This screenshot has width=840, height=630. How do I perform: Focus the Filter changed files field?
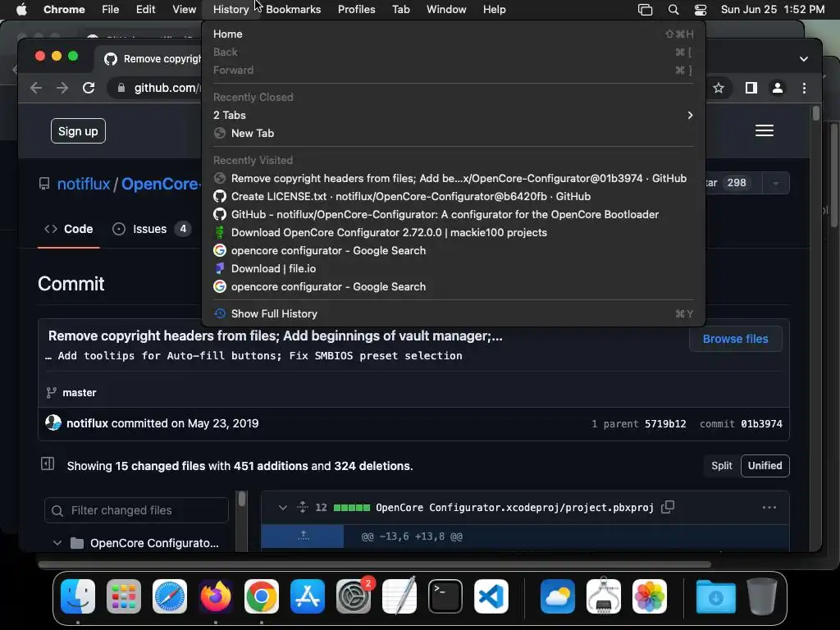(x=137, y=510)
